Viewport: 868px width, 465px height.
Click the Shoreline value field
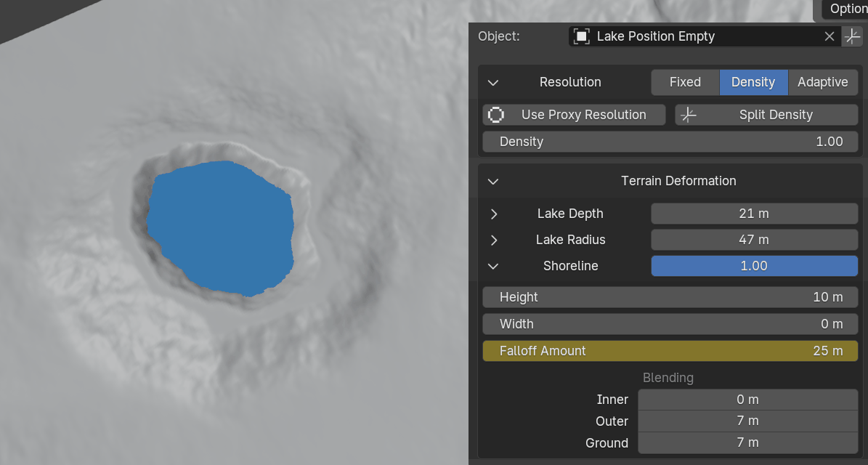click(754, 266)
